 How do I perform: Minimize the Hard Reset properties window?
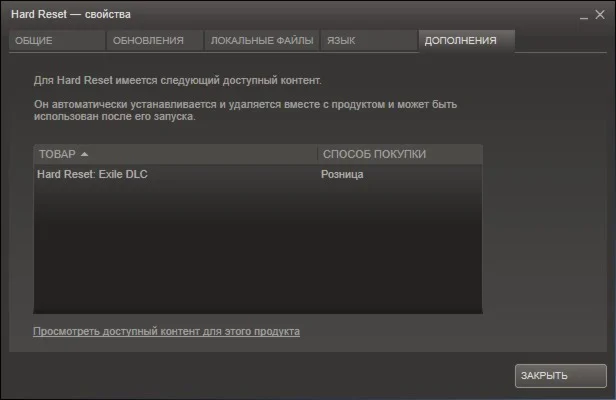pos(584,16)
